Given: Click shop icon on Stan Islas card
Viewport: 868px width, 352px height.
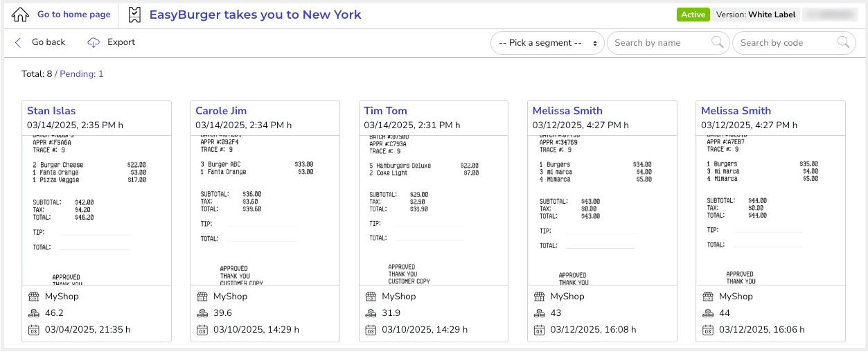Looking at the screenshot, I should pyautogui.click(x=34, y=297).
